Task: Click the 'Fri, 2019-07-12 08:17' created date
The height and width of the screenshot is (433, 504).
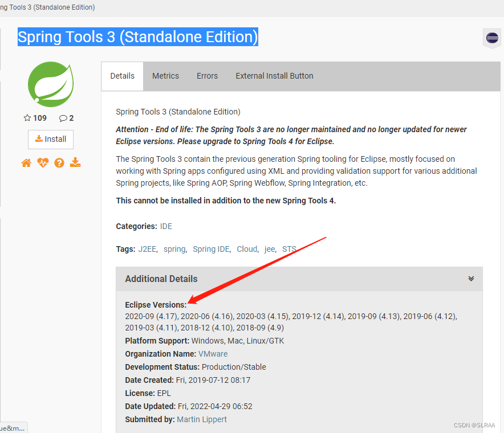Action: [x=213, y=381]
